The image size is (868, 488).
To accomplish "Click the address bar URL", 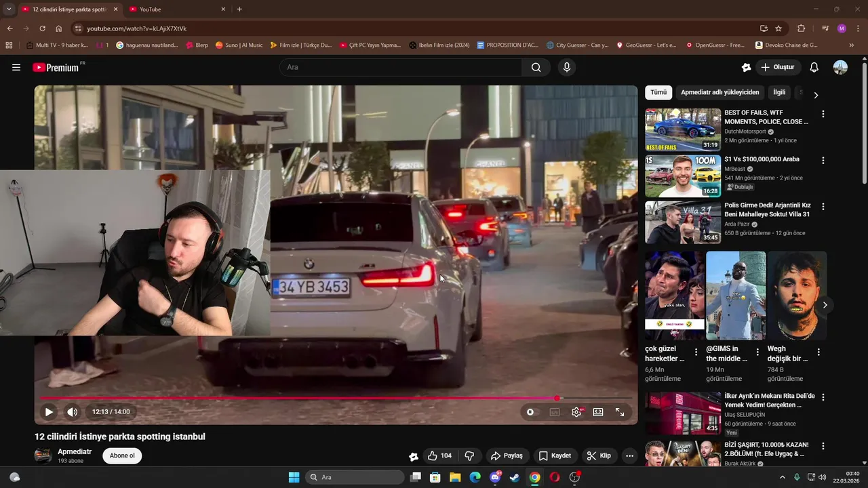I will (x=136, y=28).
